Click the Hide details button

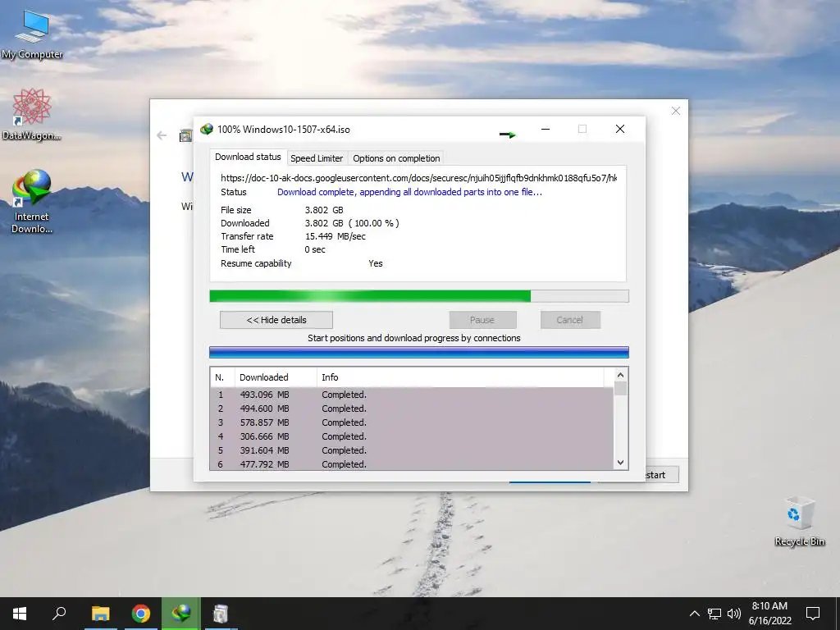pos(276,320)
